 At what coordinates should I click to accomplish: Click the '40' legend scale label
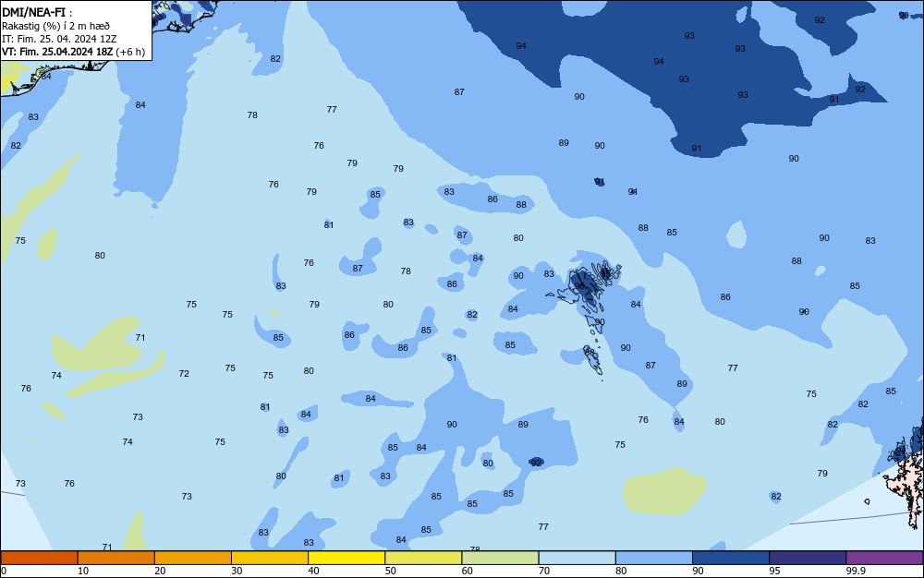point(313,571)
